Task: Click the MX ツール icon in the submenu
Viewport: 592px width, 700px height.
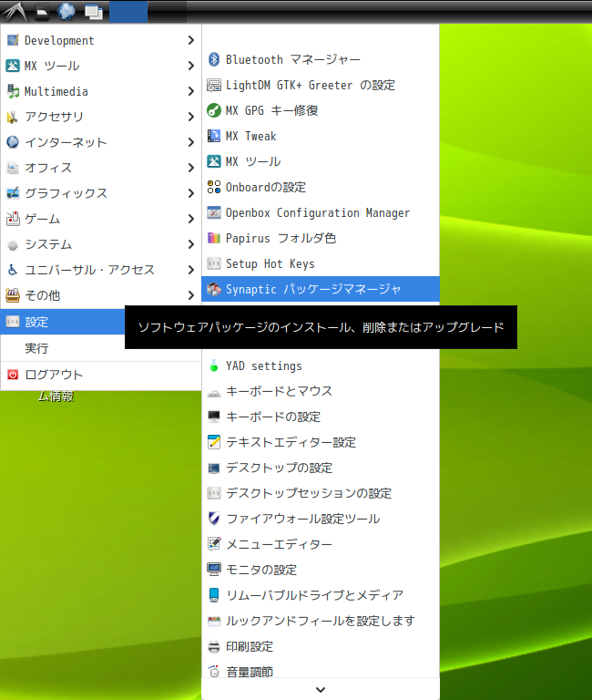Action: [x=214, y=161]
